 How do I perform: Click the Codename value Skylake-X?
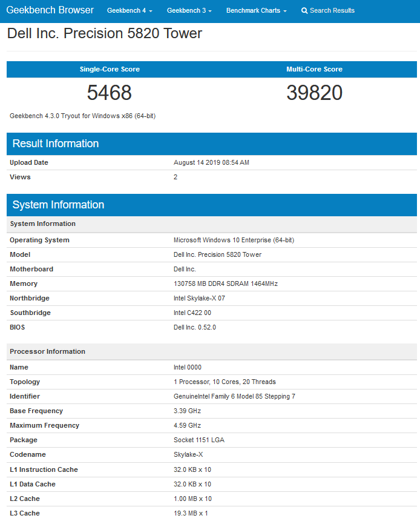click(188, 454)
